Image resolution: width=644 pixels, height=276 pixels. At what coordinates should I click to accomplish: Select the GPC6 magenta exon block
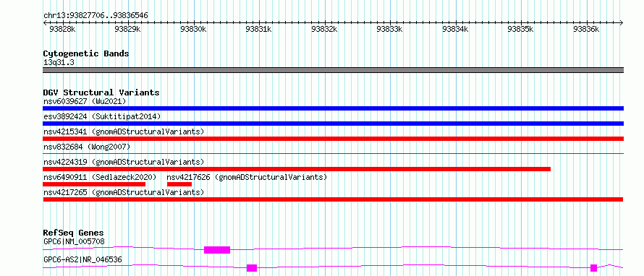[217, 250]
